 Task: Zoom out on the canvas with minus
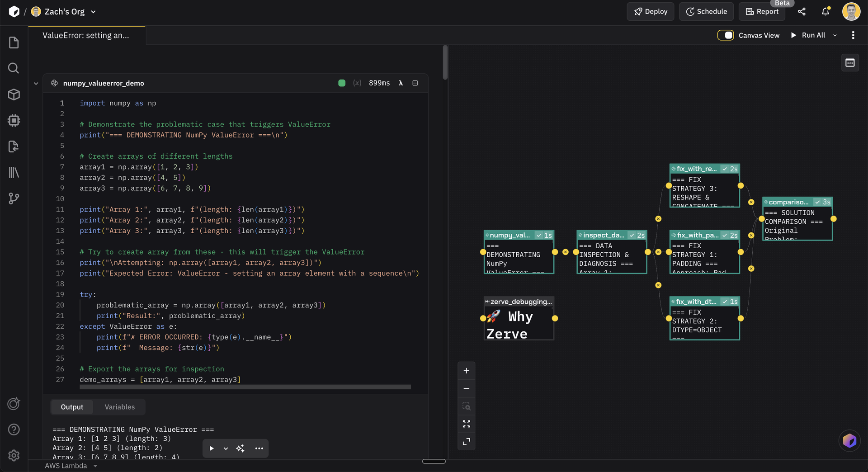tap(467, 388)
